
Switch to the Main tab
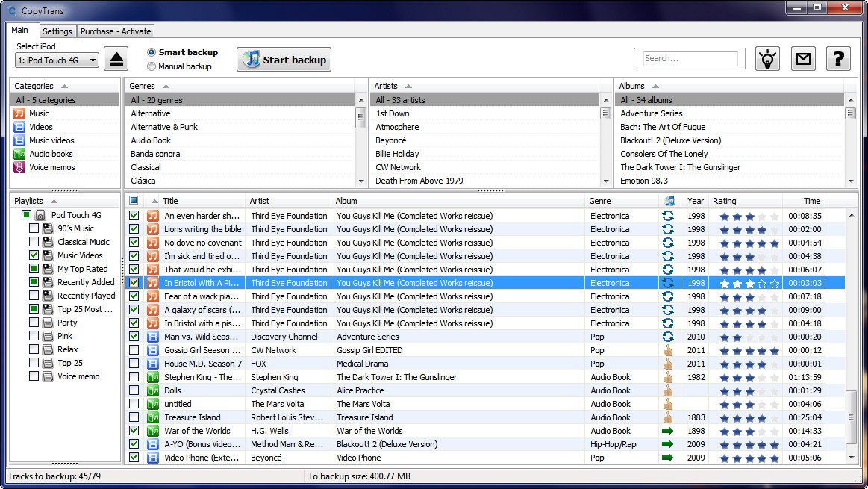[x=20, y=30]
